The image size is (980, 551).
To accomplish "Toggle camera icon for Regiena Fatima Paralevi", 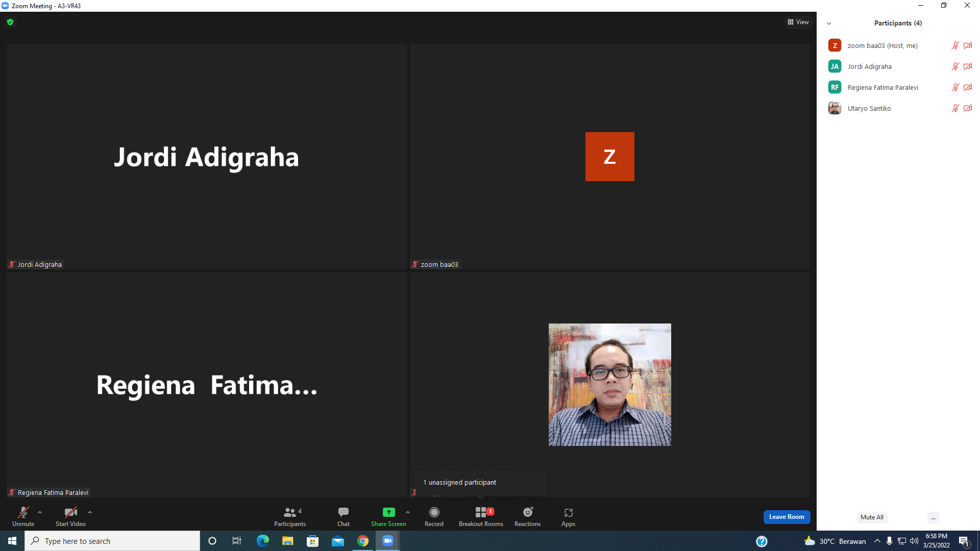I will coord(968,87).
